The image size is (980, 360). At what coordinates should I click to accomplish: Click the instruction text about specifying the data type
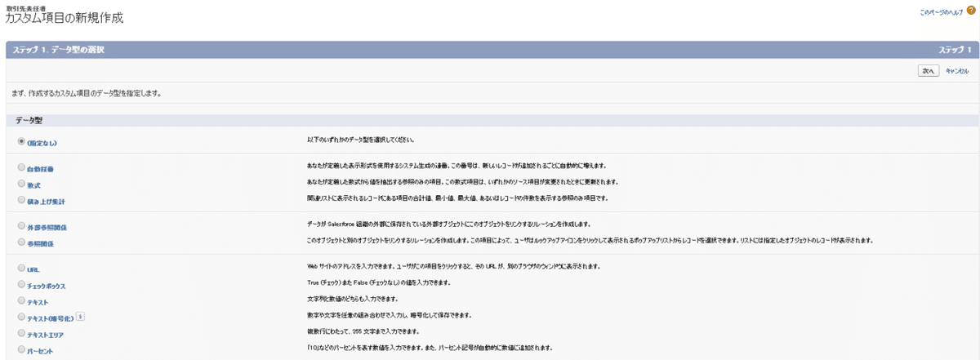pyautogui.click(x=86, y=93)
